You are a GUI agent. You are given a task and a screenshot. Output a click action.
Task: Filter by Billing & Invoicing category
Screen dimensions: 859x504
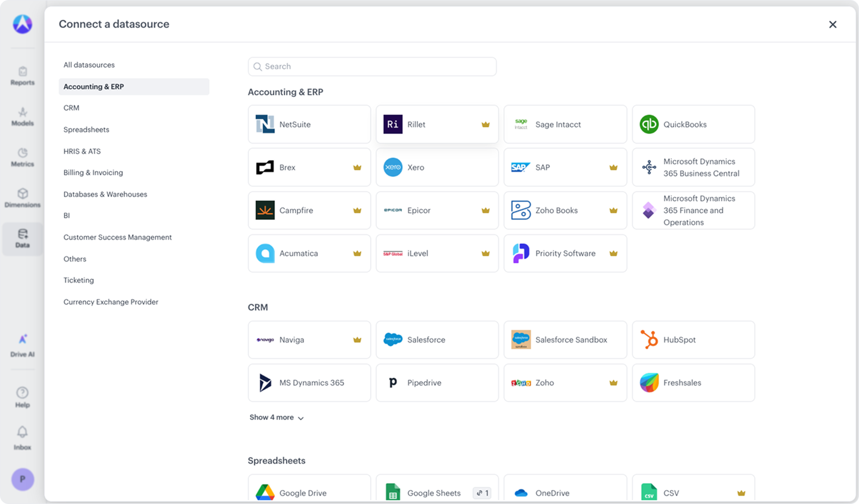134,173
